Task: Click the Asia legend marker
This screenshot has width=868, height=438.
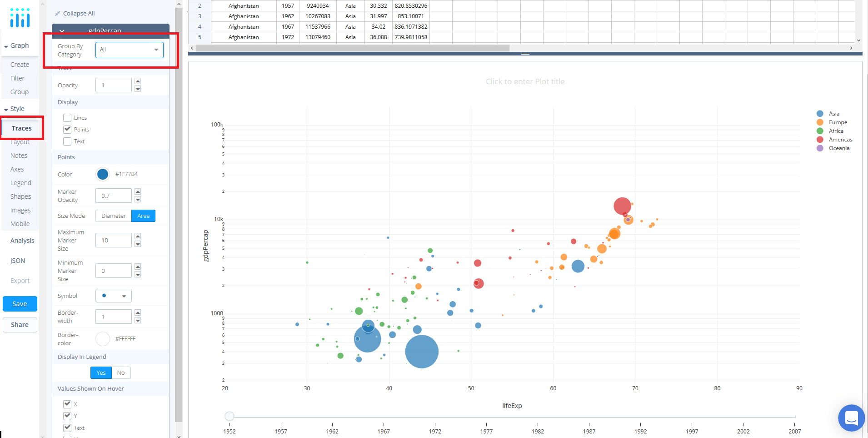Action: [820, 114]
